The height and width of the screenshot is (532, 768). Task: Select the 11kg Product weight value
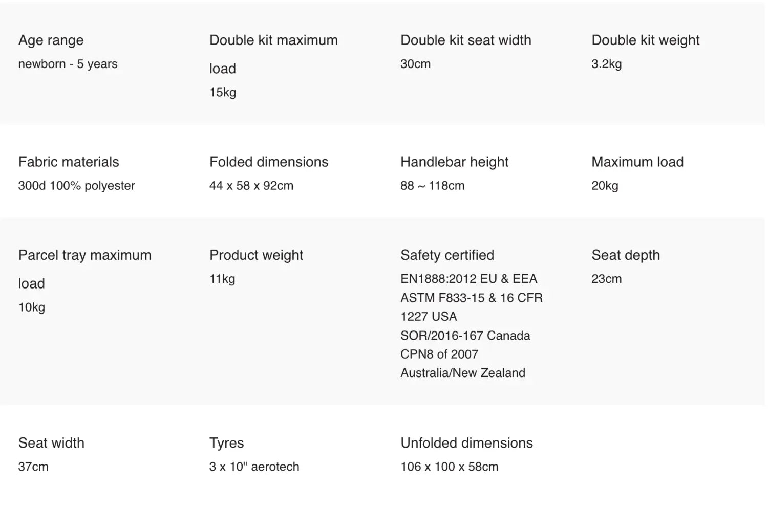(x=222, y=279)
